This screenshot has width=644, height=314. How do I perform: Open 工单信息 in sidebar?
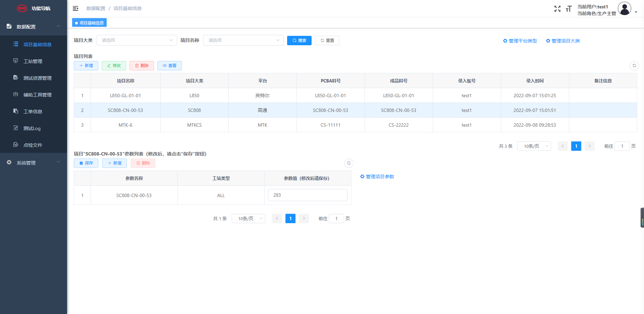pos(34,111)
